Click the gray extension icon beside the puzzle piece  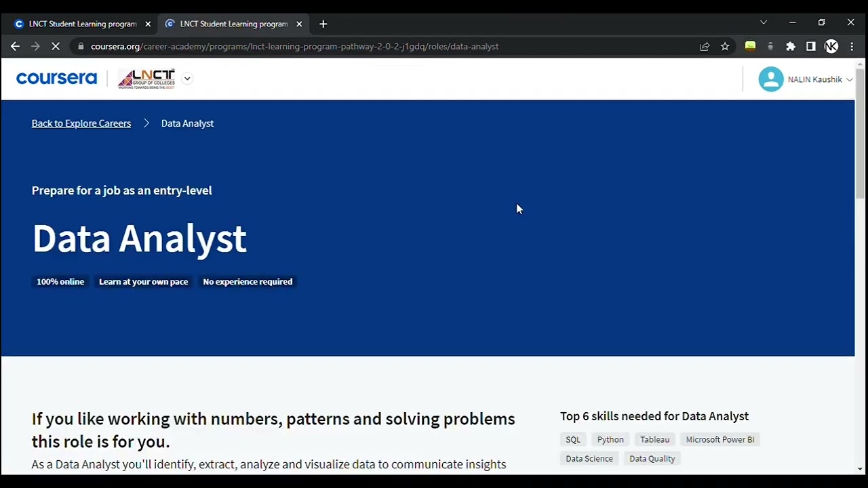pyautogui.click(x=770, y=46)
